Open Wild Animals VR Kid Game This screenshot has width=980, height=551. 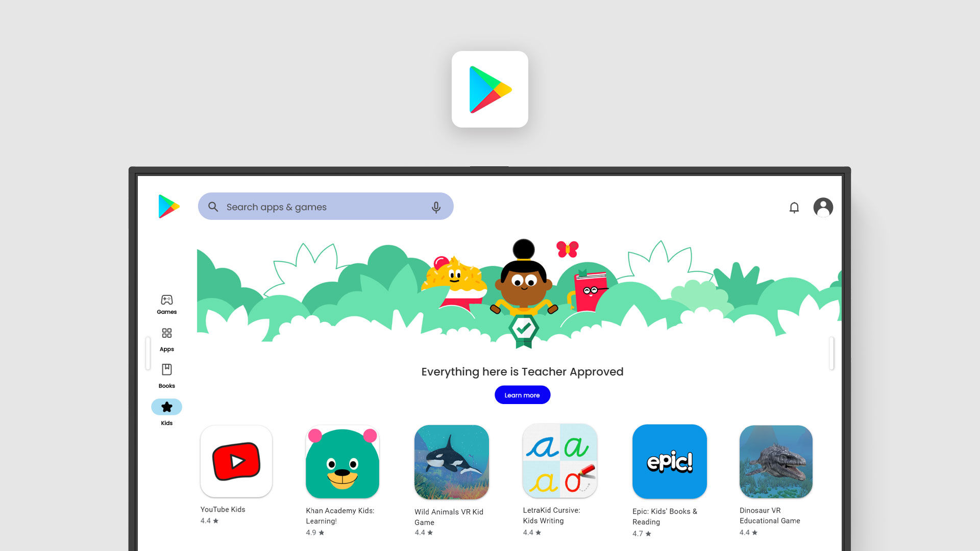coord(452,462)
